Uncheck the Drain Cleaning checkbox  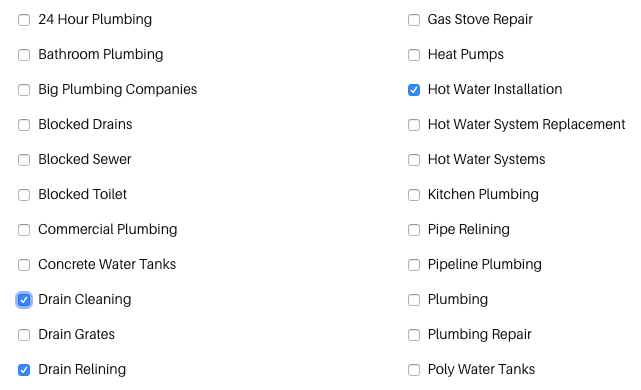(24, 300)
